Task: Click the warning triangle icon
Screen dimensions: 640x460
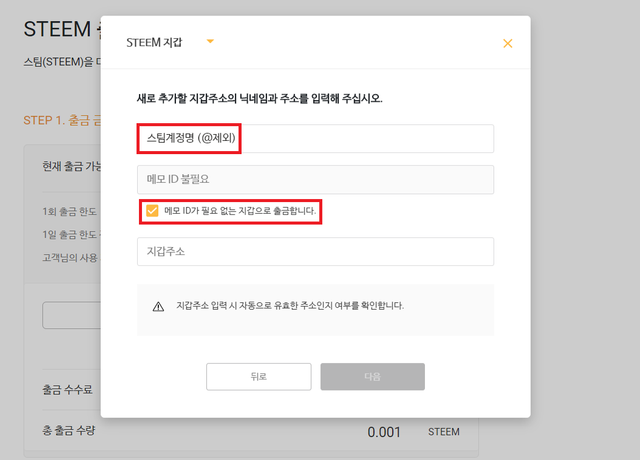Action: tap(158, 307)
